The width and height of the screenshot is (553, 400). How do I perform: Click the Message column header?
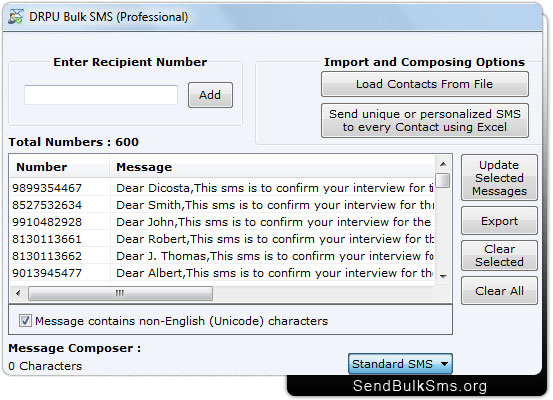coord(272,167)
